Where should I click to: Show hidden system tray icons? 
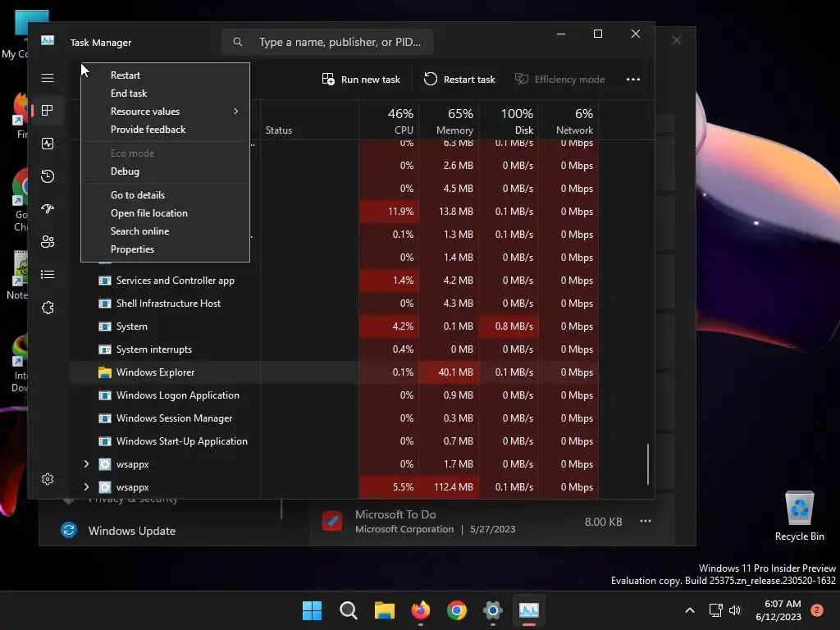[690, 610]
